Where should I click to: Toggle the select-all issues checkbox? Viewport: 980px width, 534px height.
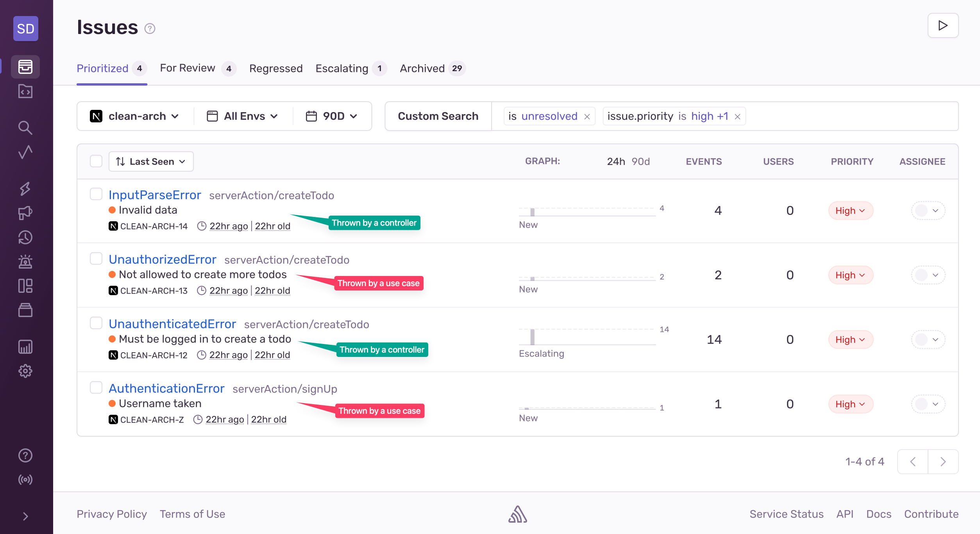pos(96,161)
